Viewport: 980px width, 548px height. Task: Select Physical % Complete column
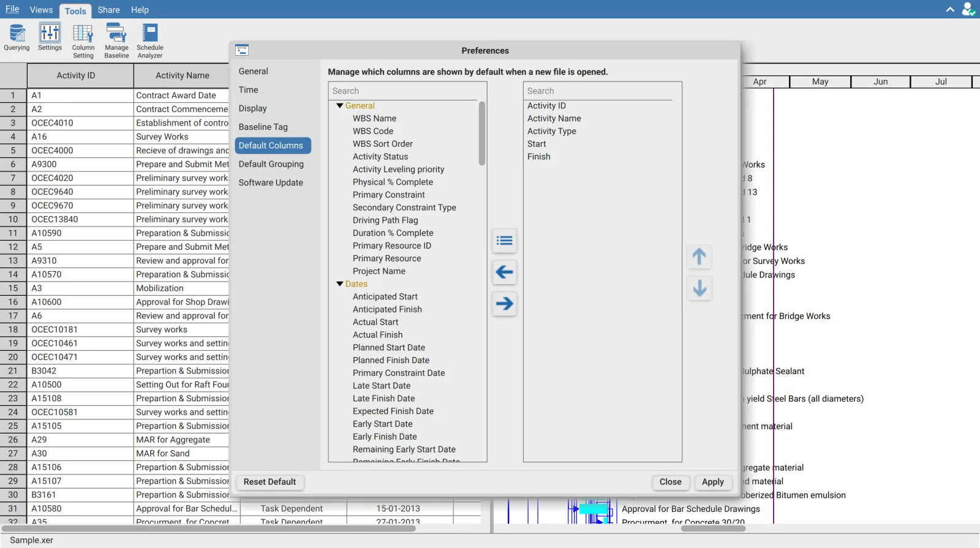pyautogui.click(x=393, y=182)
